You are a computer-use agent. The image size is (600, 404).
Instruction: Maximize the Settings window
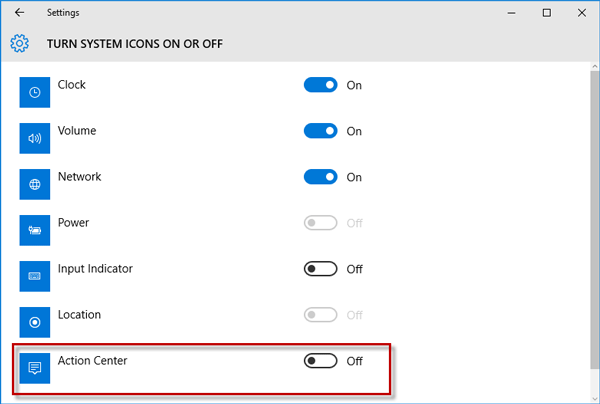(x=547, y=13)
